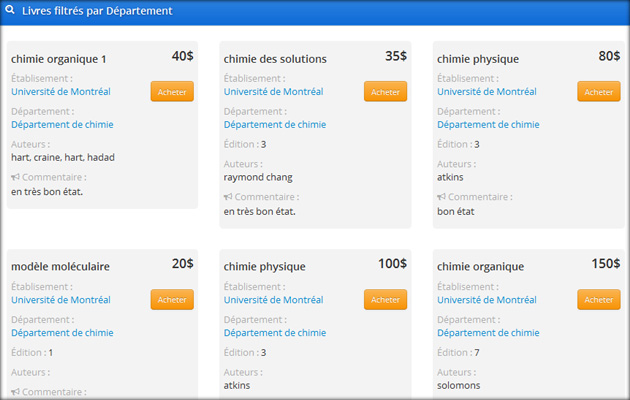Buy the chimie organique 1 book at 40$

pos(172,92)
